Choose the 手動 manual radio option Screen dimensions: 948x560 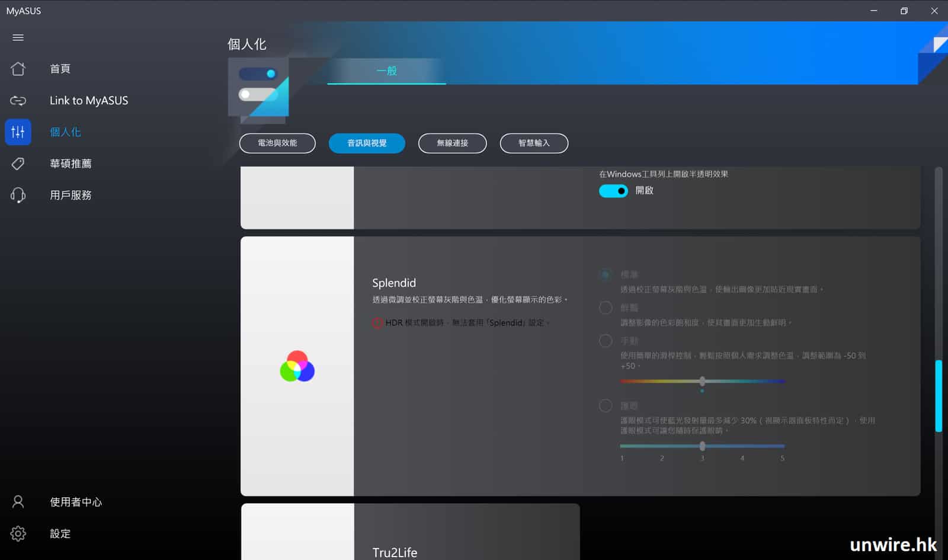pyautogui.click(x=606, y=341)
